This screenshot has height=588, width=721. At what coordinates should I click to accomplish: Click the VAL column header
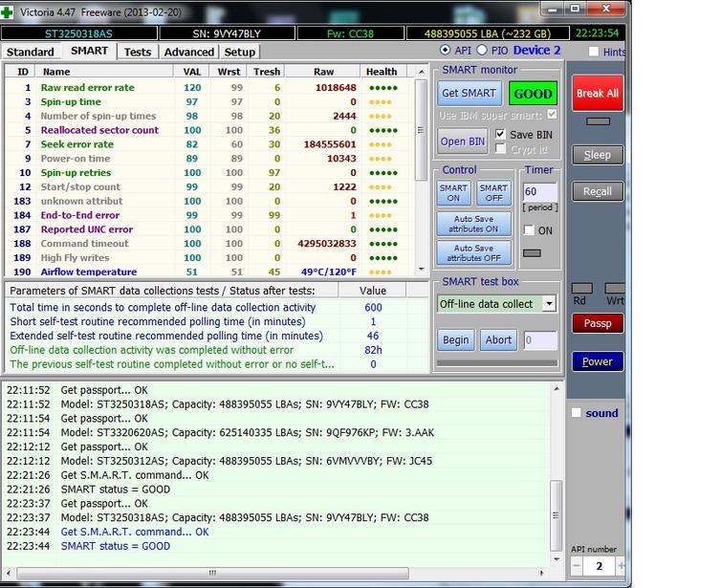192,72
